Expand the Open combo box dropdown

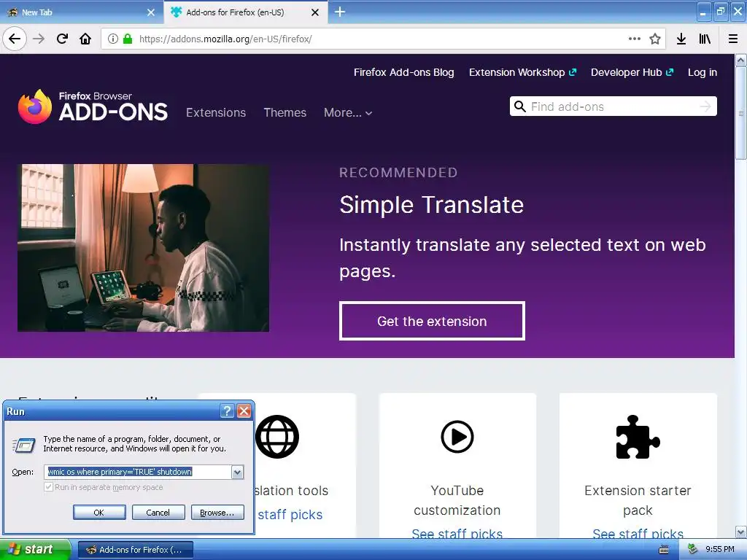(x=237, y=472)
